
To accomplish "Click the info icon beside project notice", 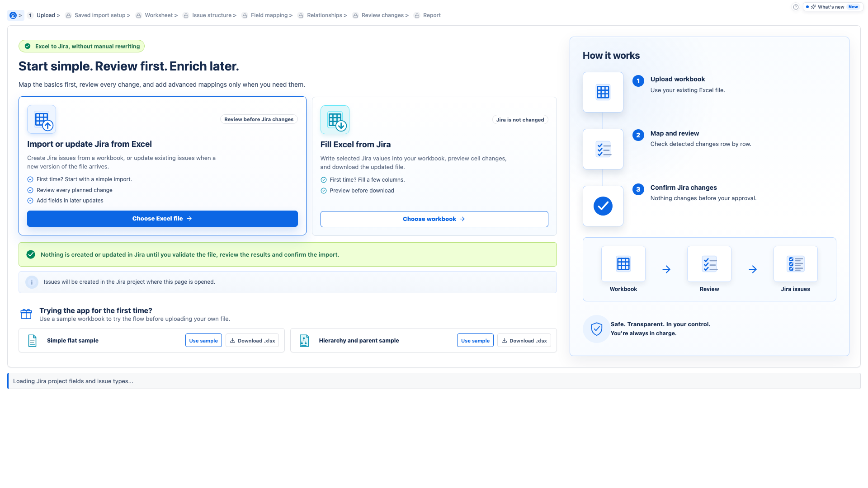I will (32, 282).
